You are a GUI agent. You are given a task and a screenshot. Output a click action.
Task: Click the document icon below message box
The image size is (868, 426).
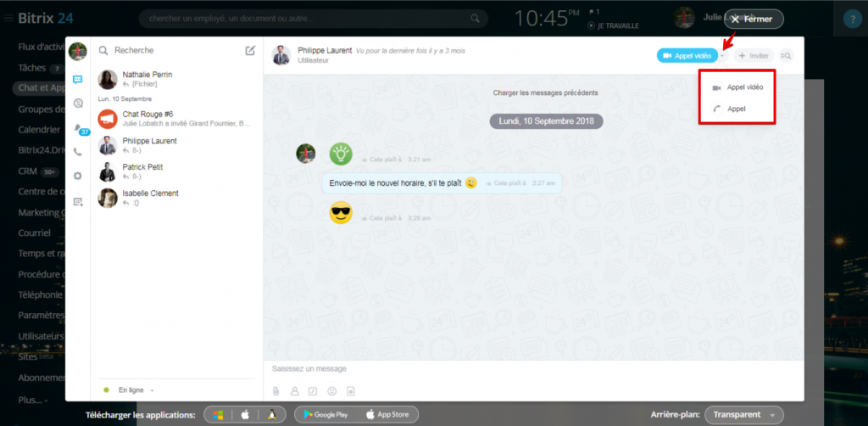click(x=350, y=391)
